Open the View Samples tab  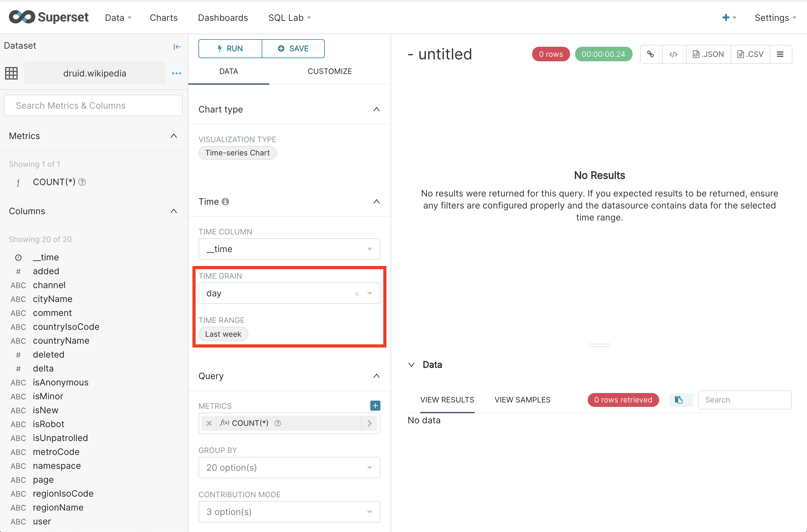coord(522,400)
